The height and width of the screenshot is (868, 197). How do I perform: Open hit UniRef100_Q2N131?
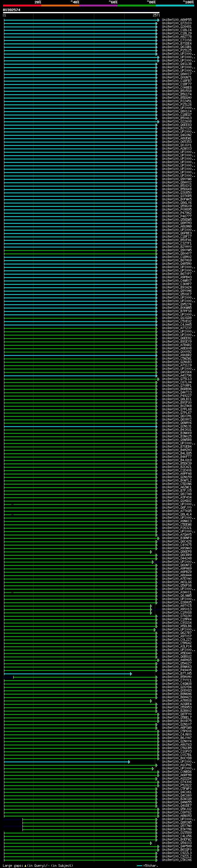click(177, 426)
